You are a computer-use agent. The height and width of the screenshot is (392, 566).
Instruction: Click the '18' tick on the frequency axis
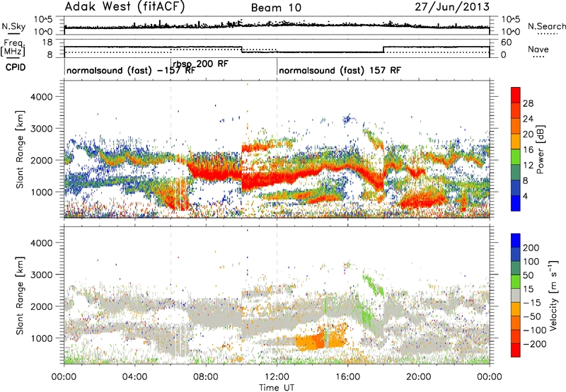(47, 42)
